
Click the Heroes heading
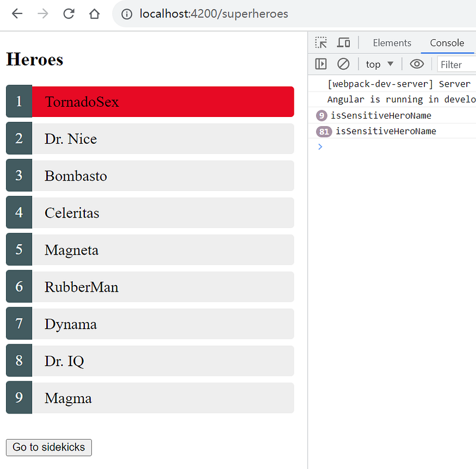coord(35,59)
